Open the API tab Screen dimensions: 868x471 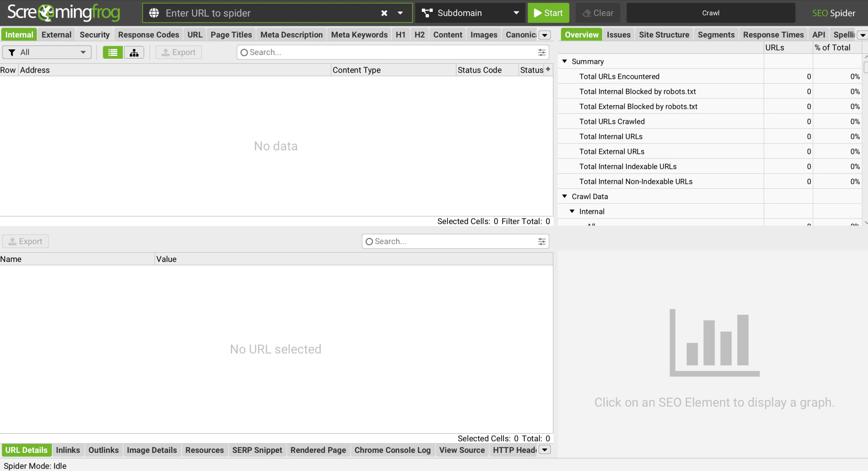click(819, 35)
